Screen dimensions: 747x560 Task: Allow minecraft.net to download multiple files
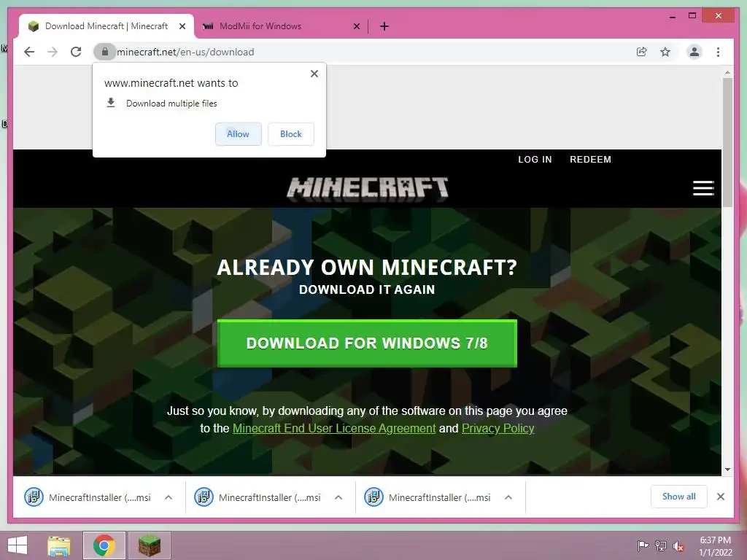[239, 134]
